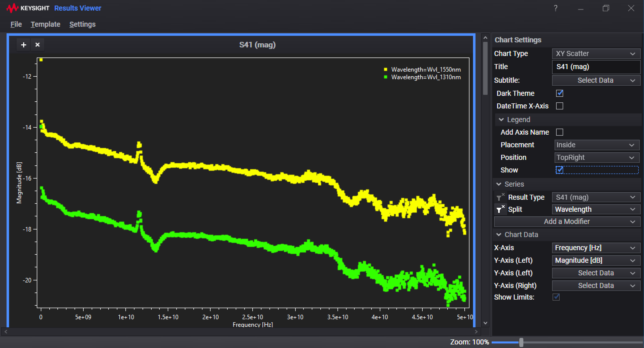Check the Add Axis Name box
Image resolution: width=644 pixels, height=348 pixels.
point(559,132)
